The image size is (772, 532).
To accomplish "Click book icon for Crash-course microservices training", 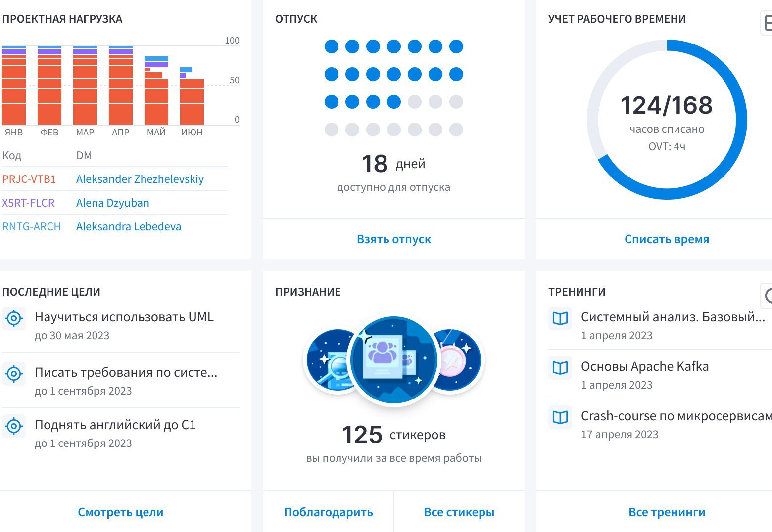I will [x=560, y=417].
